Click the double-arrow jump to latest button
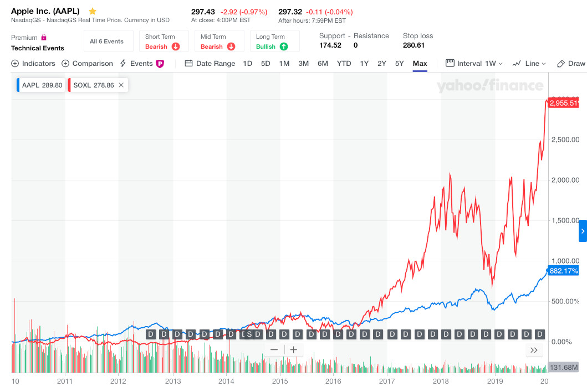This screenshot has height=392, width=587. (534, 350)
